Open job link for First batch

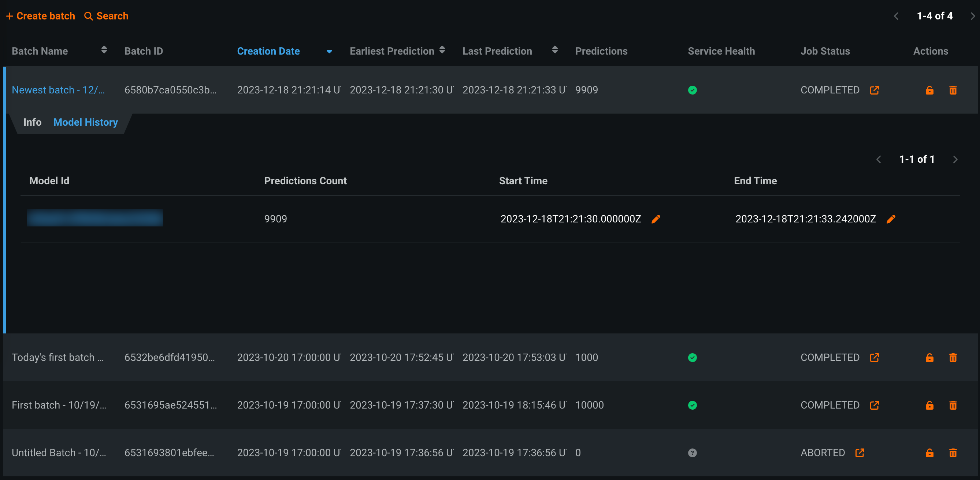click(x=874, y=405)
